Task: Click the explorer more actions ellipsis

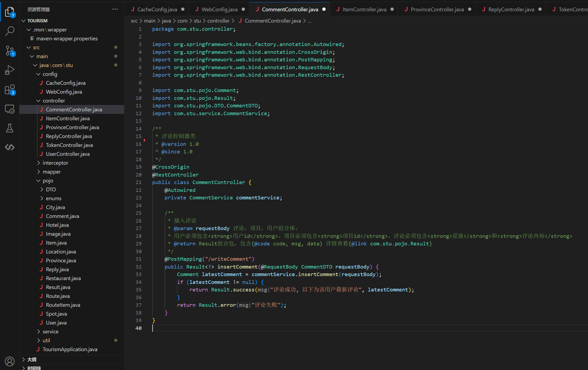Action: [115, 9]
